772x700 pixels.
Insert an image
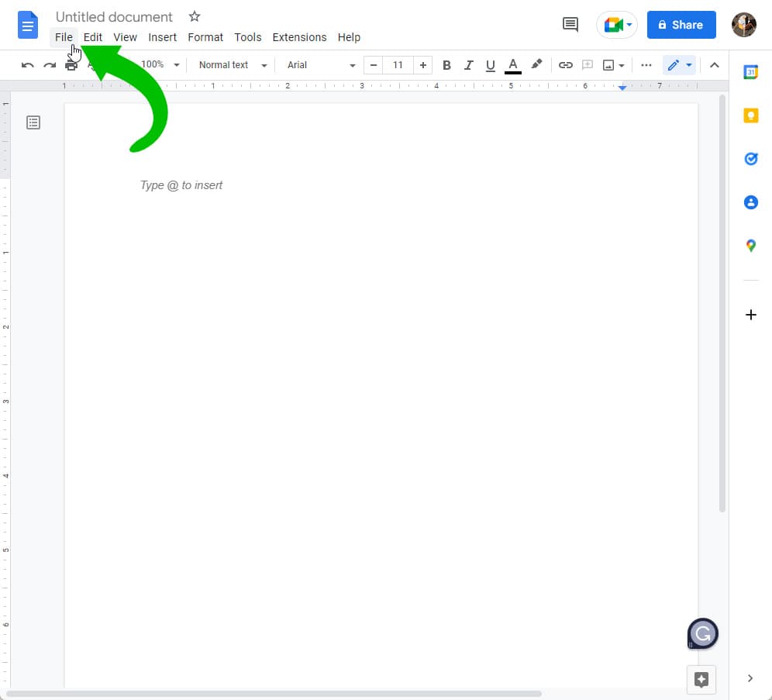[x=609, y=65]
